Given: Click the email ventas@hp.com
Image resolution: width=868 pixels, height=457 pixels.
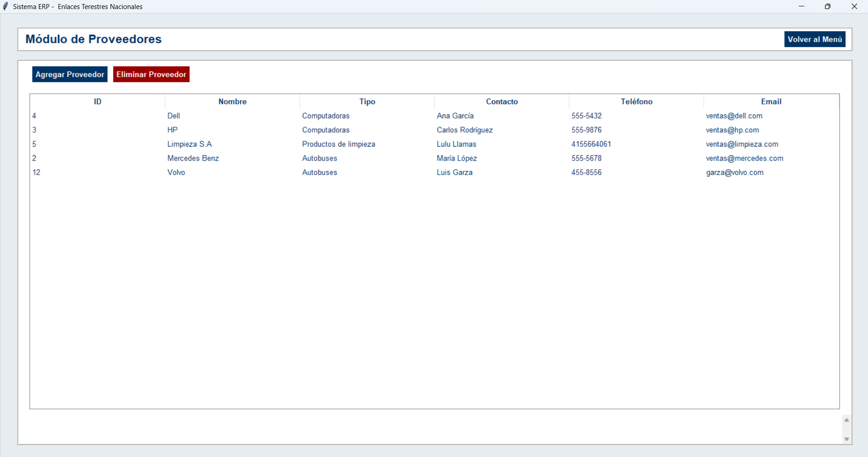Looking at the screenshot, I should point(733,130).
